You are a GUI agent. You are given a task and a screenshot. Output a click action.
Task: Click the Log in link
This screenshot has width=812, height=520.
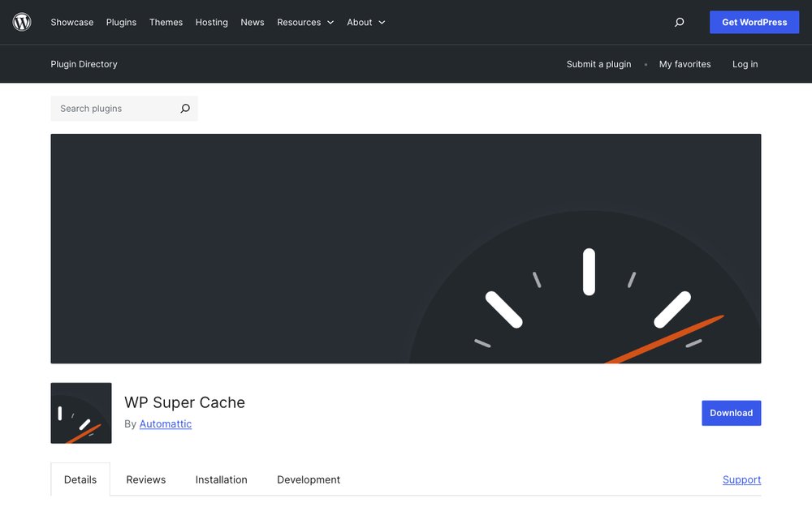coord(745,64)
